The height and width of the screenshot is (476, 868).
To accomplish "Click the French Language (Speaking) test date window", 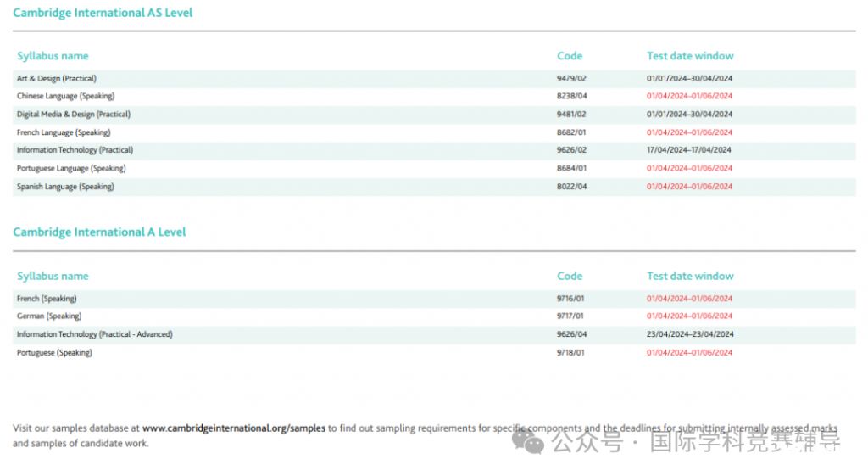I will [x=689, y=132].
